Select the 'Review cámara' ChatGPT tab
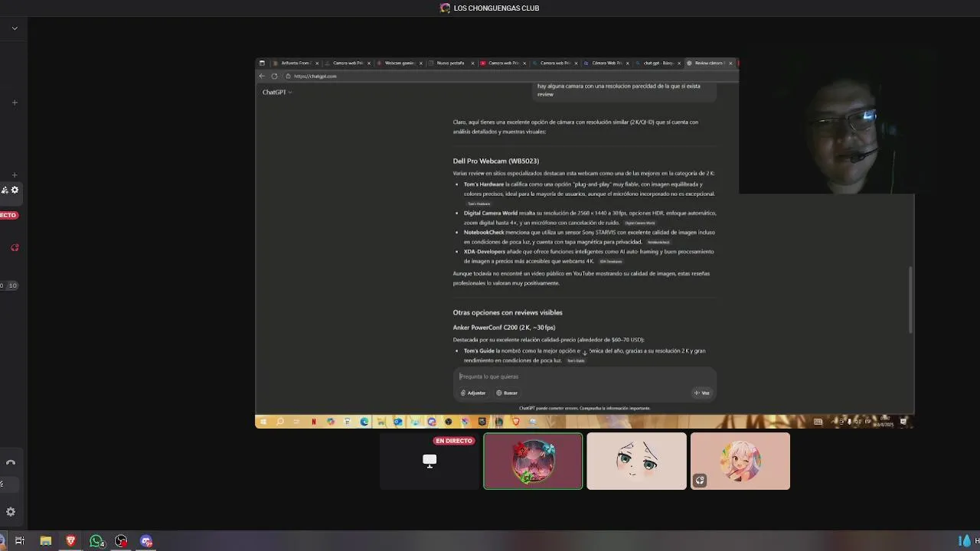 [709, 63]
